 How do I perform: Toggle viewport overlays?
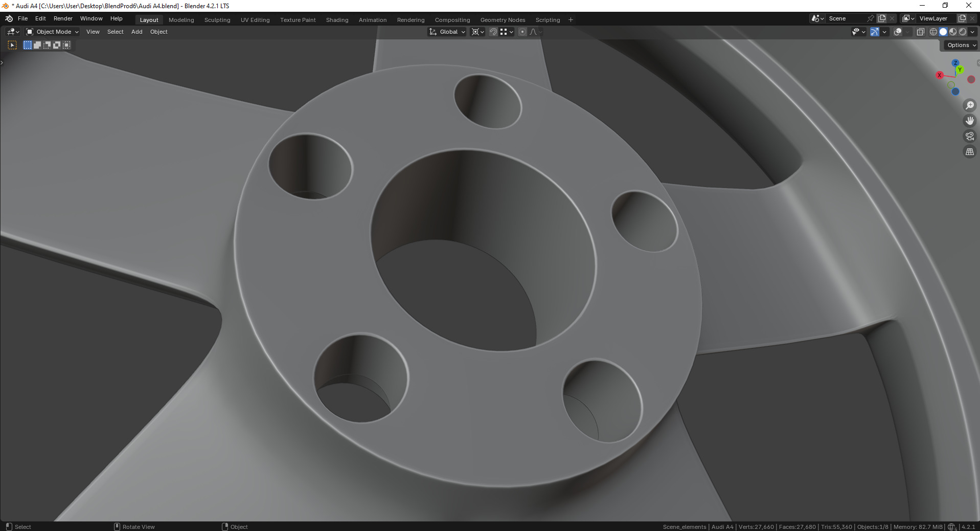tap(898, 32)
